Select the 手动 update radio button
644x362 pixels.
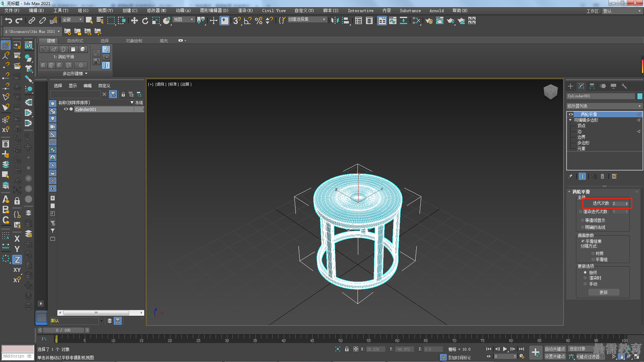[585, 284]
